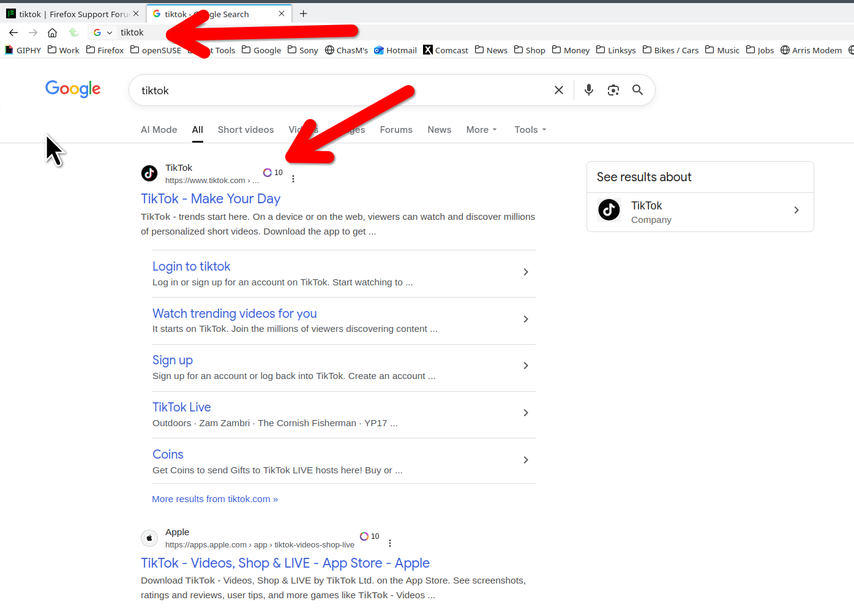Go back using browser back arrow

pyautogui.click(x=13, y=32)
